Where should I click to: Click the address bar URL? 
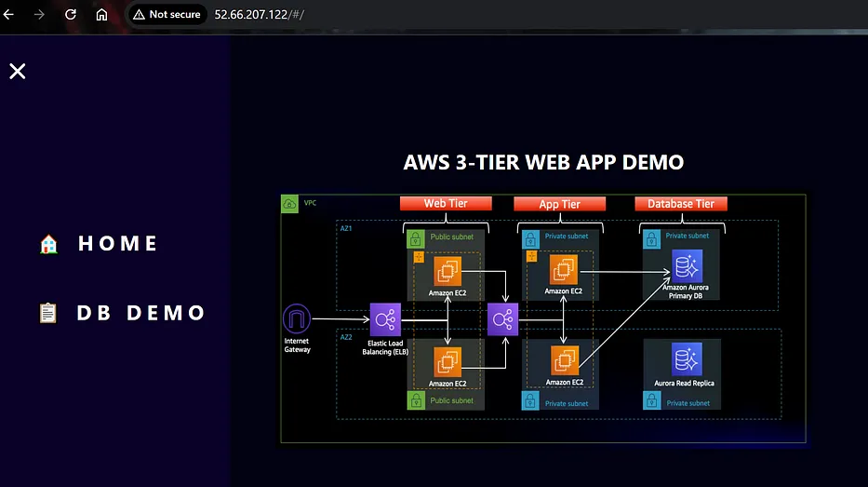(x=259, y=14)
